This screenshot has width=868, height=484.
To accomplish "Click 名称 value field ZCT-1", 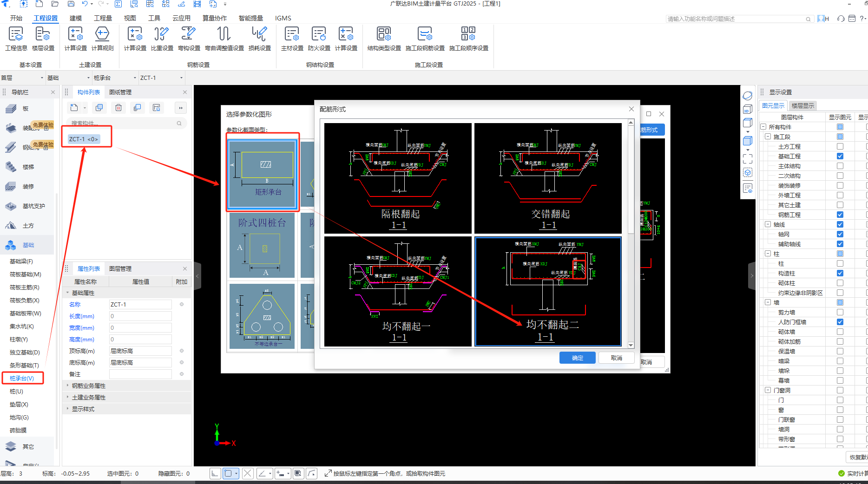I will pyautogui.click(x=140, y=304).
